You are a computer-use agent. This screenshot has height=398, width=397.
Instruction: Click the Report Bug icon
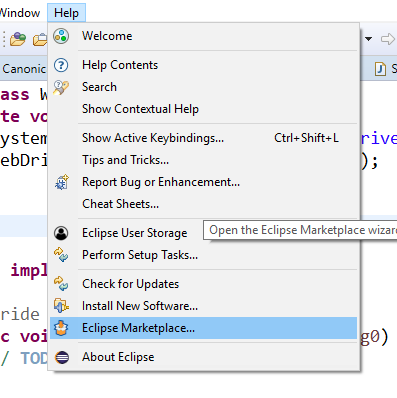pyautogui.click(x=62, y=182)
